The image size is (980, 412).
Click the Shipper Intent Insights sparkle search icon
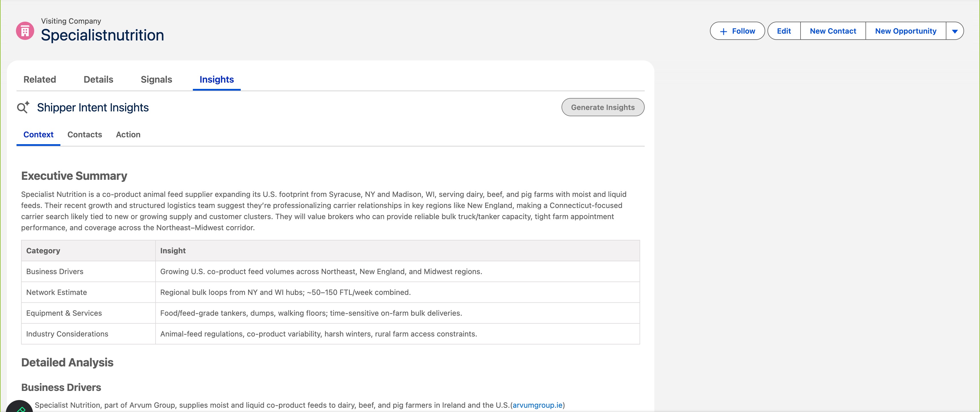click(x=23, y=107)
